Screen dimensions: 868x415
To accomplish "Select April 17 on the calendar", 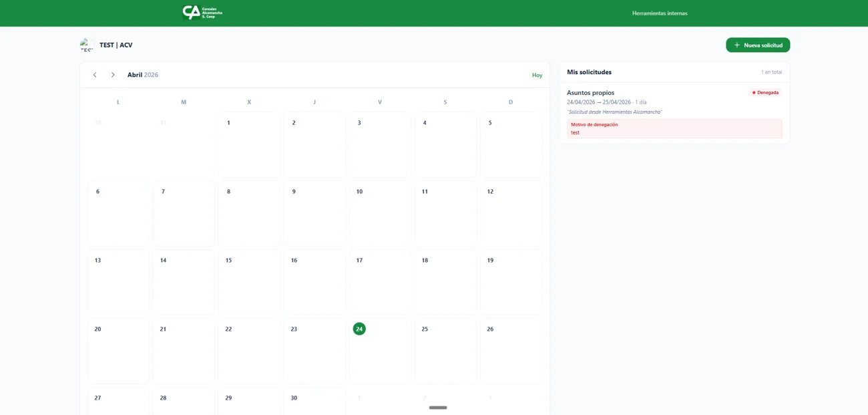I will 380,283.
